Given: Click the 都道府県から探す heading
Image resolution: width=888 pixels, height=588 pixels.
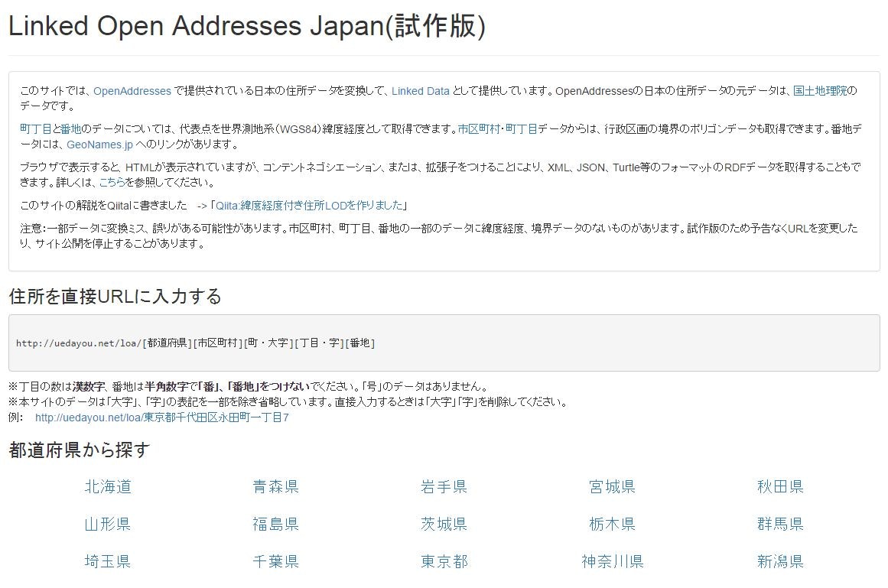Looking at the screenshot, I should pos(80,450).
